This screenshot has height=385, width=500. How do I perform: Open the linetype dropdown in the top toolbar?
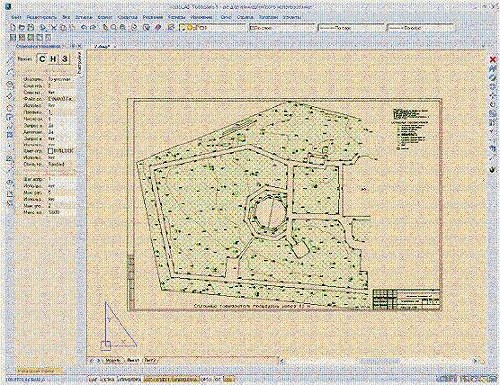[x=351, y=28]
